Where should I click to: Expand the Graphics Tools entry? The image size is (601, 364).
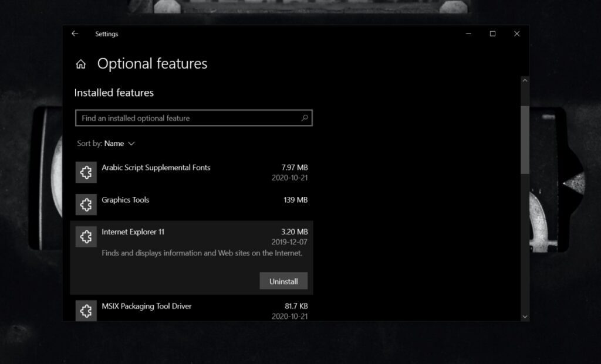tap(194, 200)
